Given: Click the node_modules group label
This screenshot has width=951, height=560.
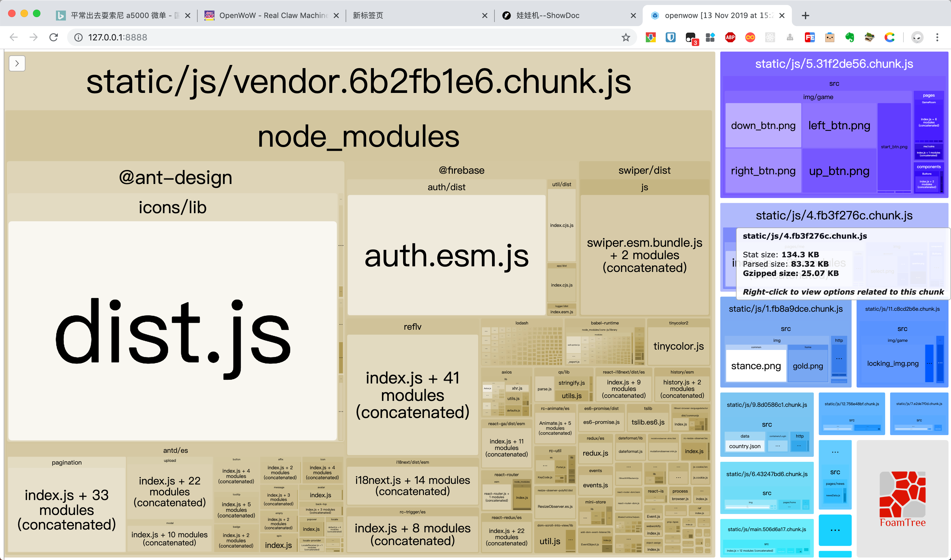Looking at the screenshot, I should [359, 136].
